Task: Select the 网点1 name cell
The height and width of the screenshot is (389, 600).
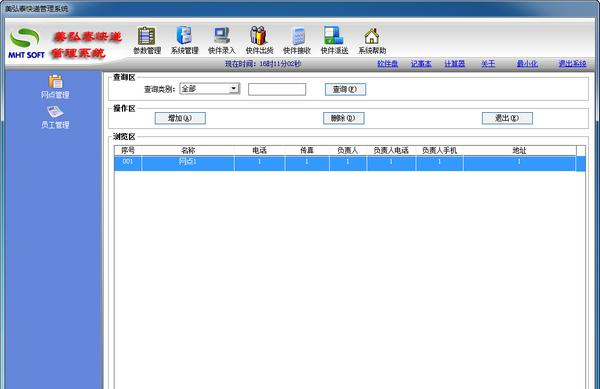Action: pos(188,162)
